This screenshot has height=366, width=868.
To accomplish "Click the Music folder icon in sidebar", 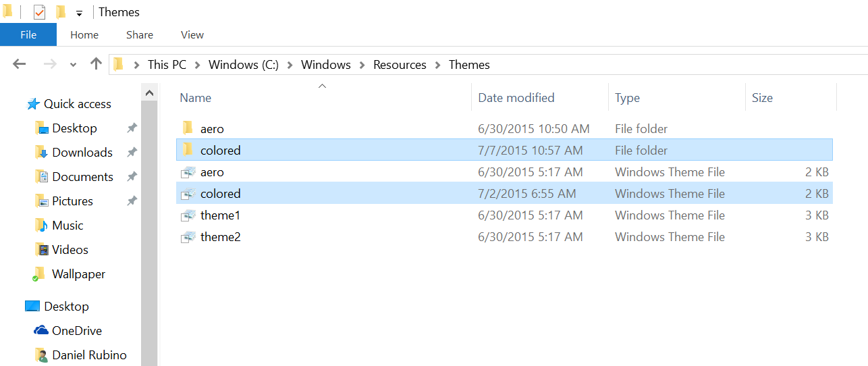I will coord(41,226).
